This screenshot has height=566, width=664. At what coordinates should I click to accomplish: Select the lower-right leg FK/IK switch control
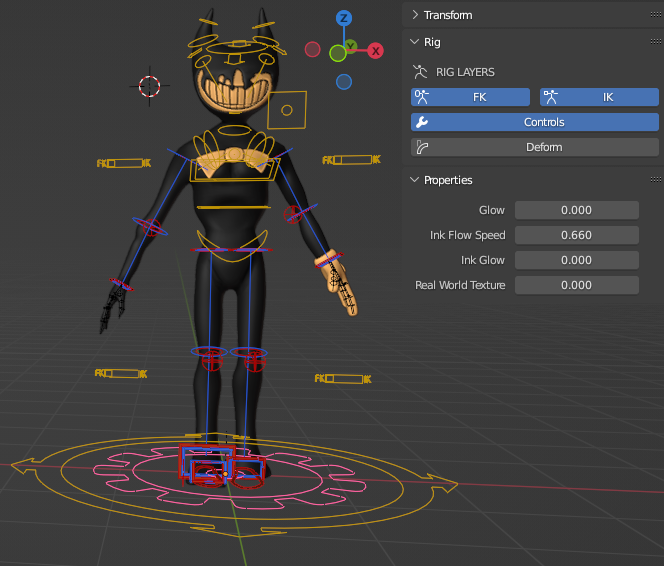click(x=343, y=378)
